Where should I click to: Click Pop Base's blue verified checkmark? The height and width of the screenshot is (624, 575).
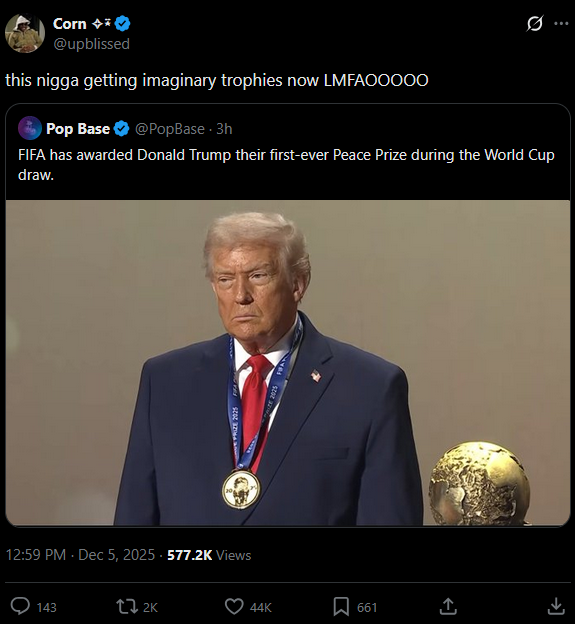click(x=121, y=129)
